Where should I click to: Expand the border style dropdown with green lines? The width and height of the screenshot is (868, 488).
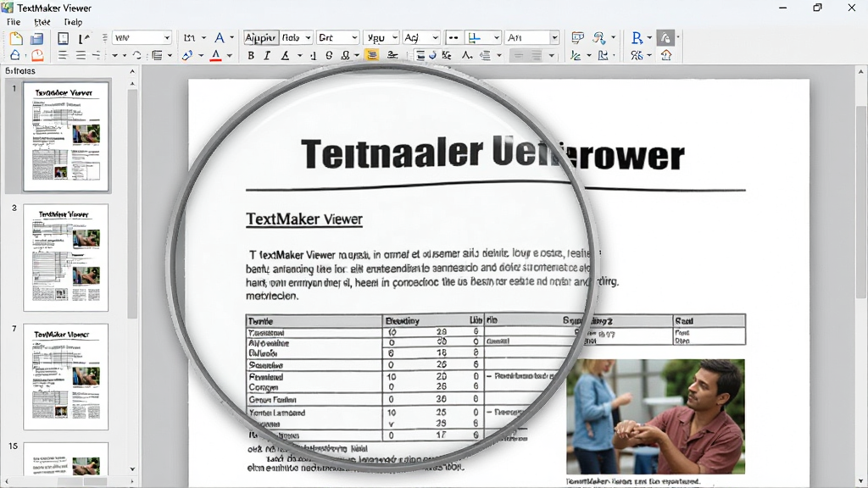(x=497, y=37)
